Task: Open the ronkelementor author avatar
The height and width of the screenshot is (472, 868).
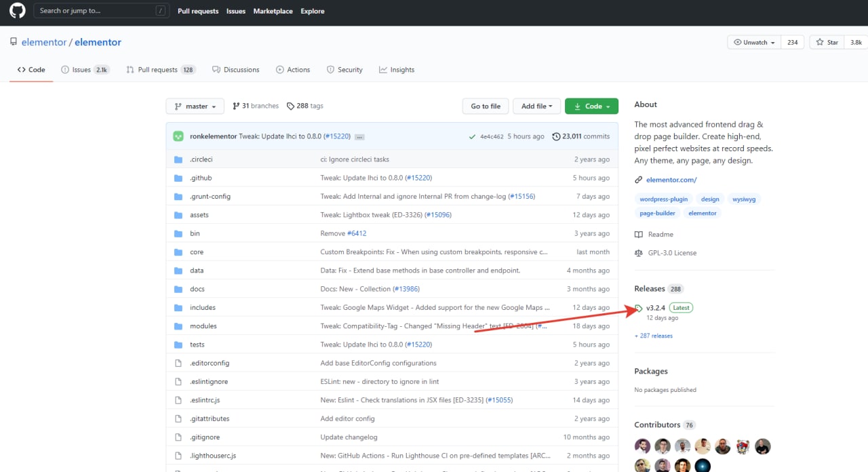Action: [x=178, y=136]
